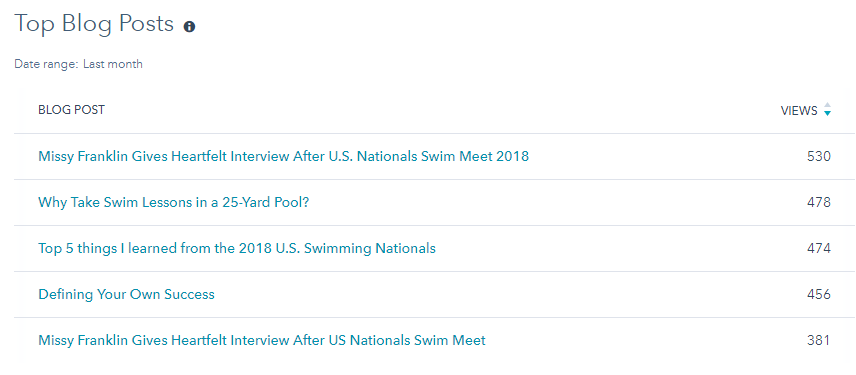
Task: Select the 381 views value
Action: click(818, 341)
